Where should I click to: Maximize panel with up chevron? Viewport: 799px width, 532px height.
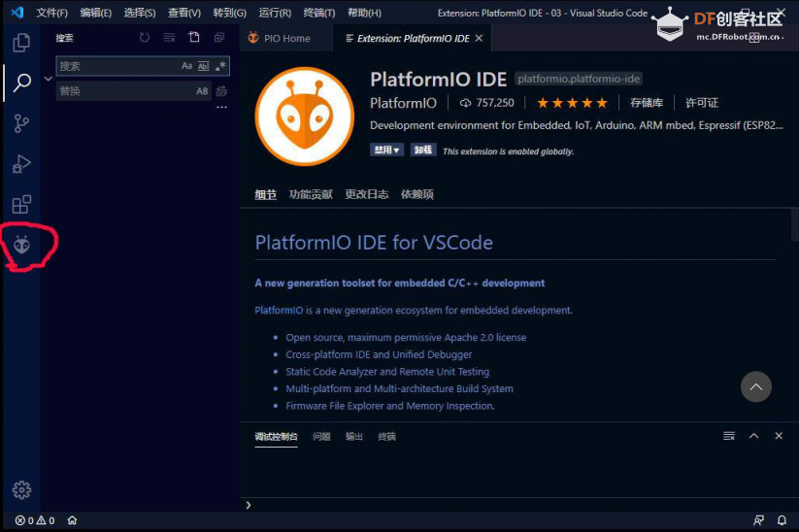click(x=753, y=436)
